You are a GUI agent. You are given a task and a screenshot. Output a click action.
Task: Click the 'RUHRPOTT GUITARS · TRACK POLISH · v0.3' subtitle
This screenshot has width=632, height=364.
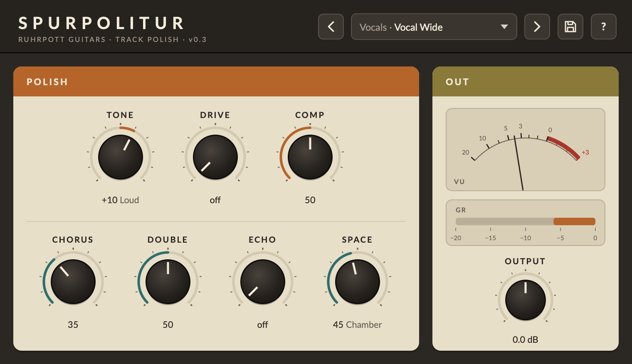point(112,39)
